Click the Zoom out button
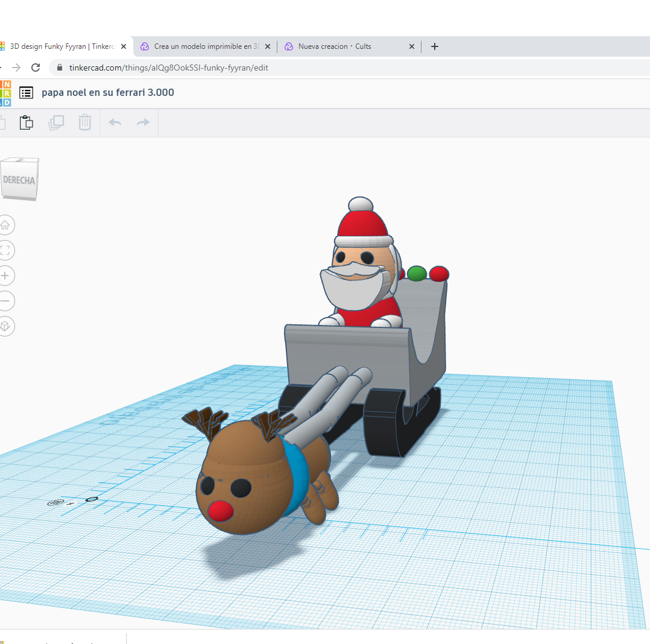650x644 pixels. coord(5,301)
